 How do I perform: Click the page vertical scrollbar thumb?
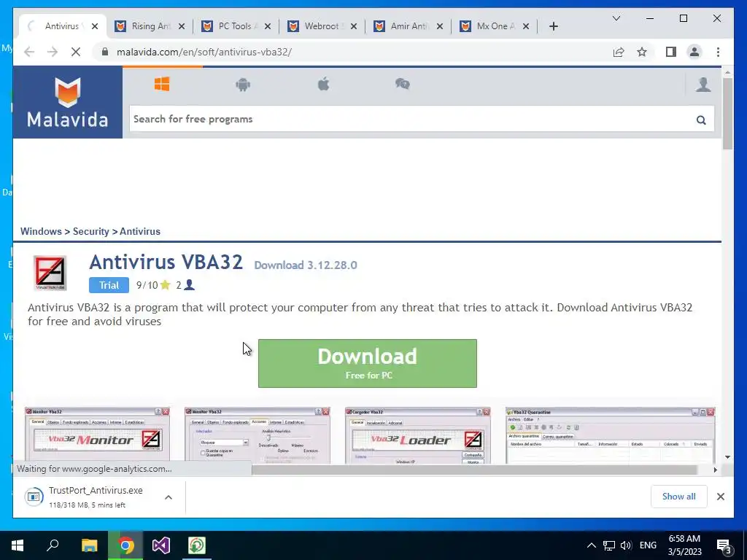coord(727,114)
